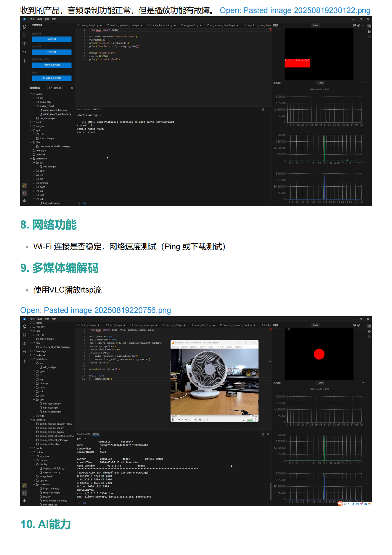Select the MAIXVISION terminal tab in first screenshot

(x=83, y=110)
